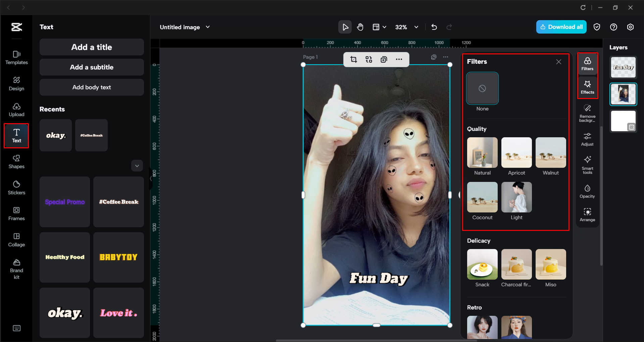
Task: Open the Adjust panel
Action: point(587,139)
